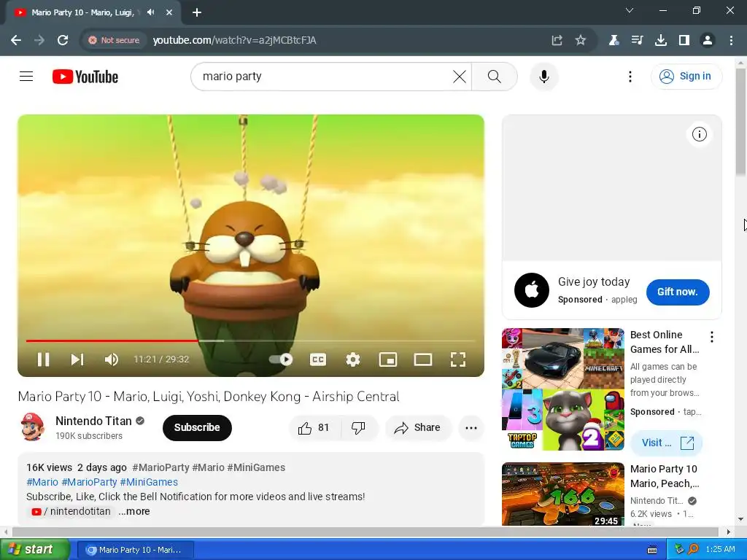Reload the page

(63, 40)
